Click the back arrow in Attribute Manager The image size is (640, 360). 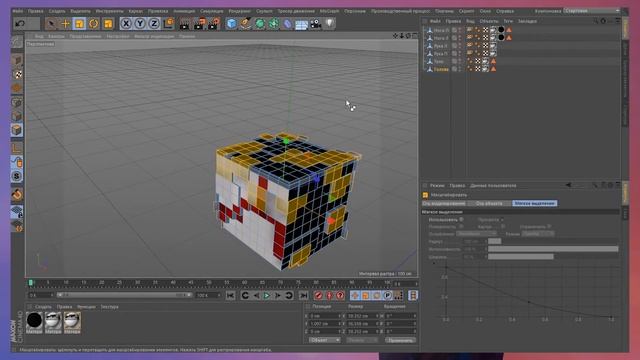[x=568, y=185]
